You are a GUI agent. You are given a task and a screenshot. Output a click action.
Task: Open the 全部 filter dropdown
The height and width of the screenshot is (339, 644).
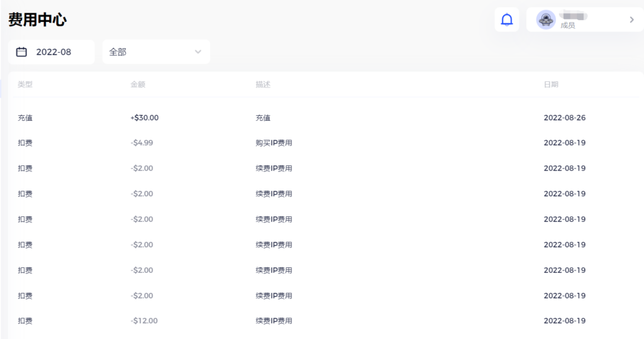[155, 52]
